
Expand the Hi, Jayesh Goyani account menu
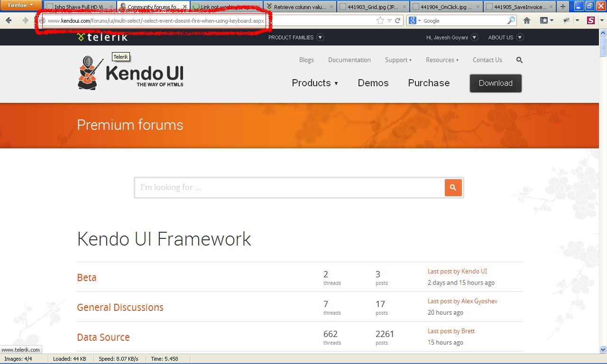pyautogui.click(x=474, y=37)
